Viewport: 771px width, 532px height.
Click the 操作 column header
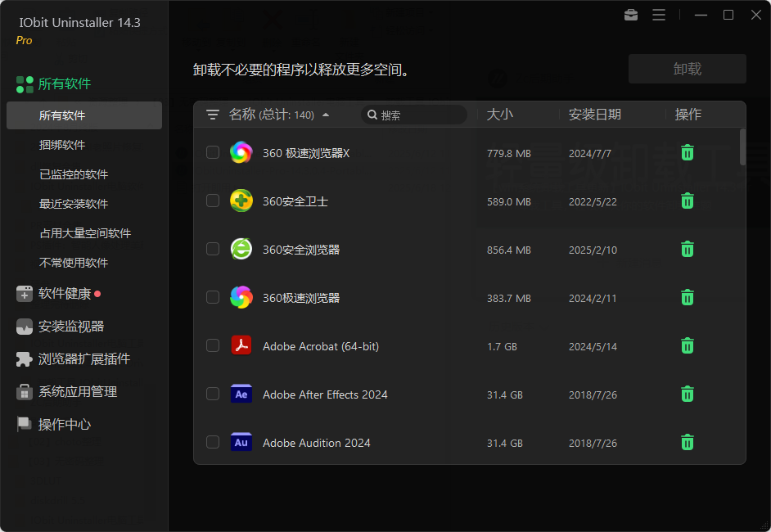pos(688,115)
